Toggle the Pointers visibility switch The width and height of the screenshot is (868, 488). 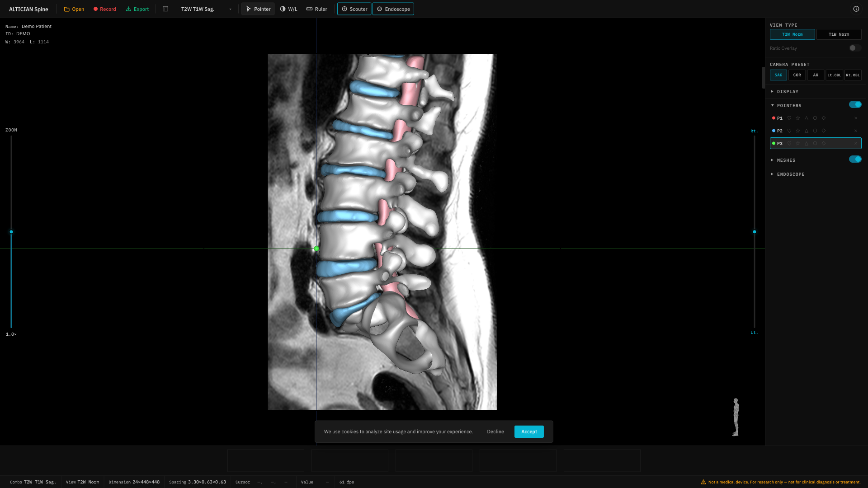point(855,105)
